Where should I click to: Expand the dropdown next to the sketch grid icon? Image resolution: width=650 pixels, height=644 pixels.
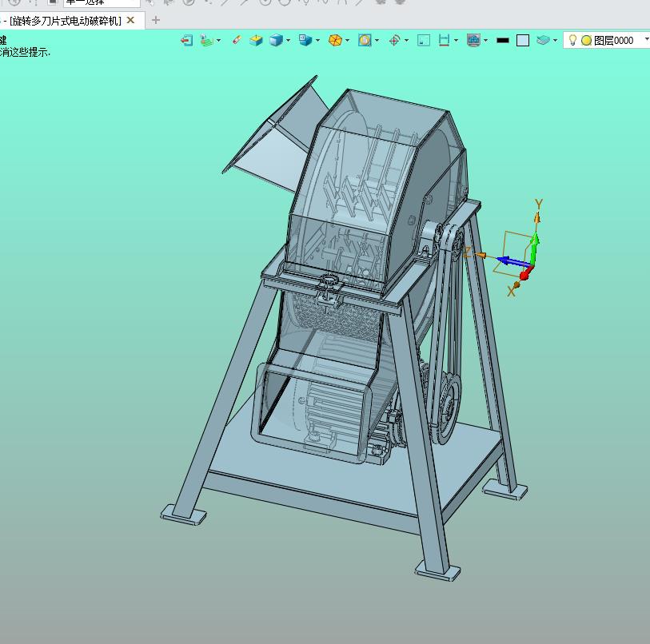(x=218, y=41)
